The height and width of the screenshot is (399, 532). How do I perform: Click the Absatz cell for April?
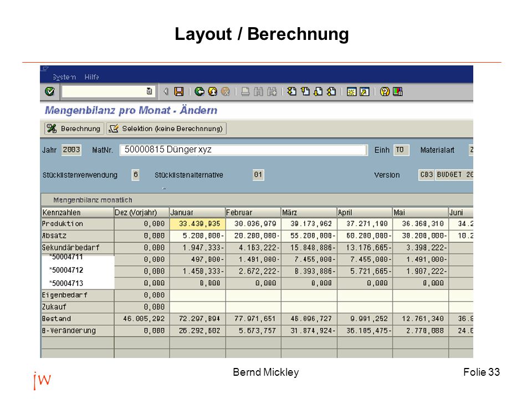365,236
